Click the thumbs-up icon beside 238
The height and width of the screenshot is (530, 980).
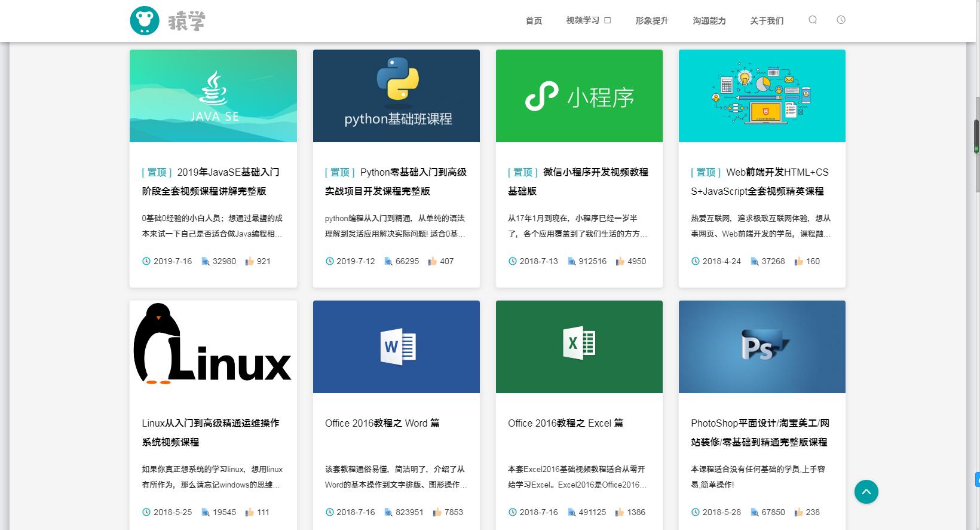coord(799,512)
